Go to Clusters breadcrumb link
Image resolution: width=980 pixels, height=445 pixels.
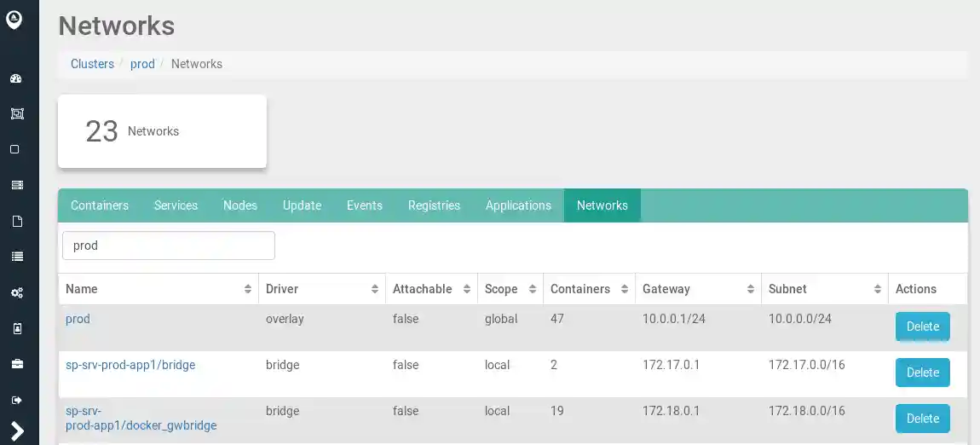tap(92, 64)
